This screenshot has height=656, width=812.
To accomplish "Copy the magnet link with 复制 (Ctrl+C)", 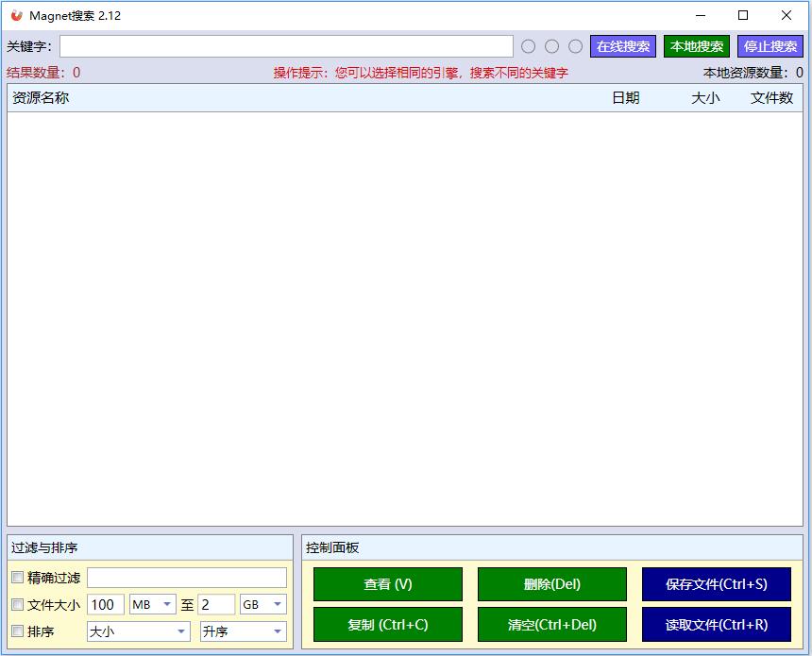I will point(387,625).
